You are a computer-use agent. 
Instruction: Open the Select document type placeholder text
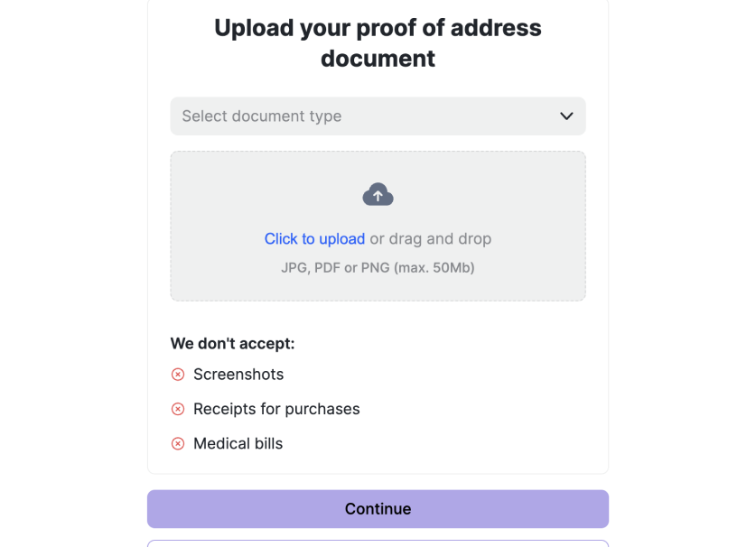[262, 116]
